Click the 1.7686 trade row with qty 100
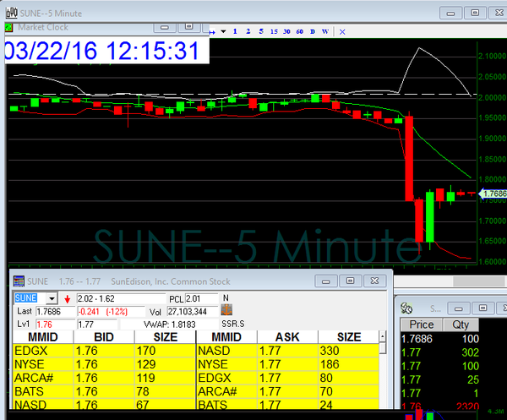 439,339
